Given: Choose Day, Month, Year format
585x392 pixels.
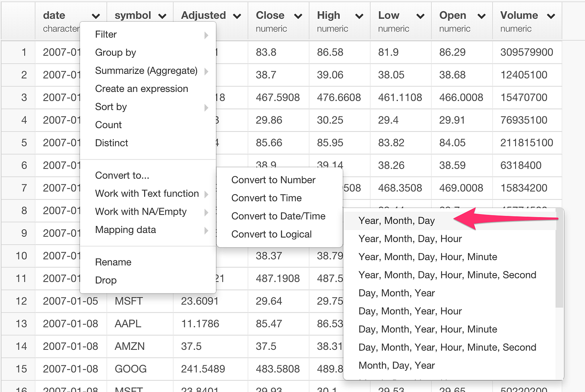Looking at the screenshot, I should click(396, 293).
